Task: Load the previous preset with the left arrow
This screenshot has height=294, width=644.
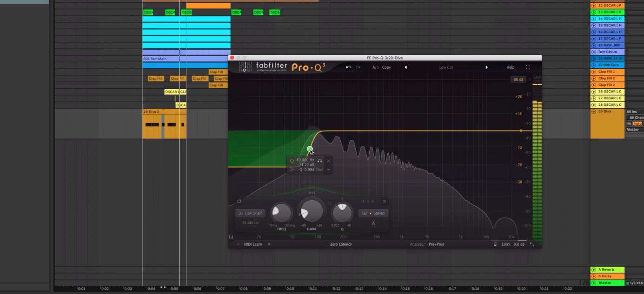Action: (x=405, y=67)
